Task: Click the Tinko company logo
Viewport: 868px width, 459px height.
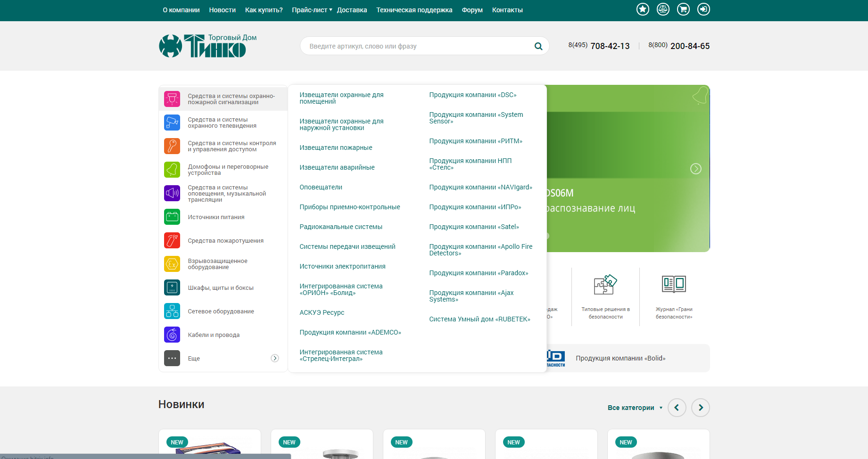Action: [207, 46]
